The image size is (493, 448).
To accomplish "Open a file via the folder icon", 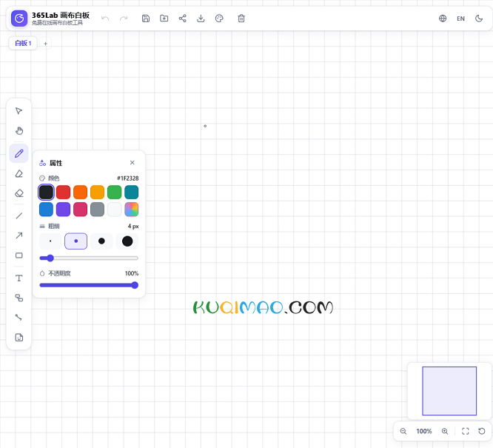I will point(164,19).
